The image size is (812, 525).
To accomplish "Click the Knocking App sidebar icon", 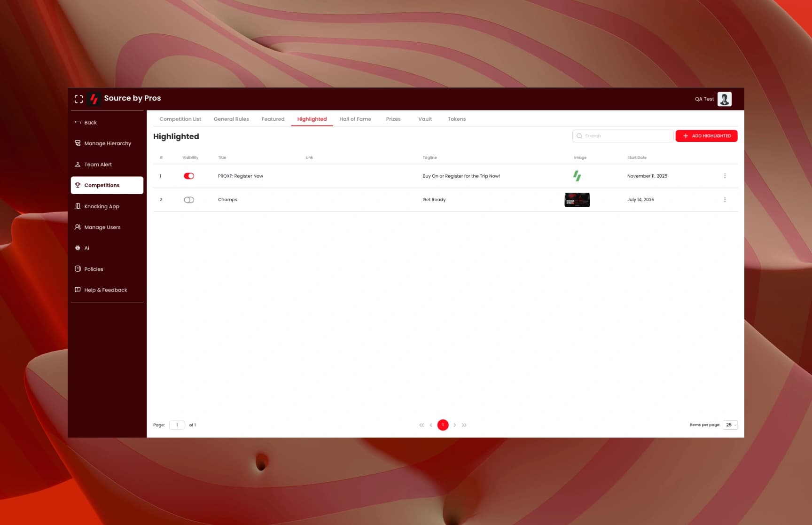I will (x=78, y=206).
